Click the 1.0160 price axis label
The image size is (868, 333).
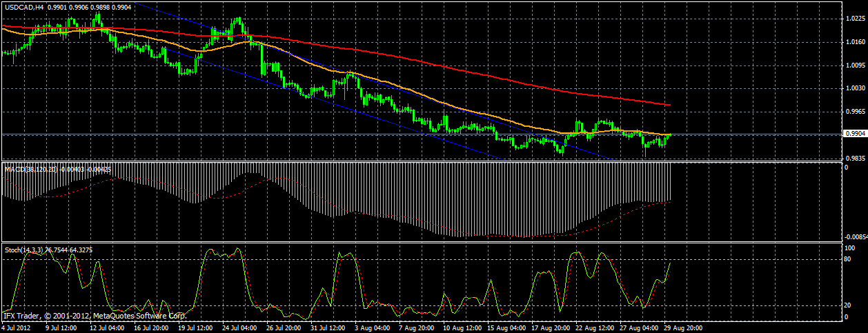[856, 43]
